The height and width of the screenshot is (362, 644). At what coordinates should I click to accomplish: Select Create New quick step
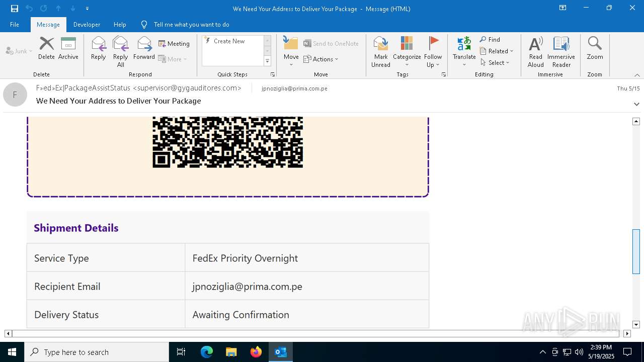pos(232,41)
